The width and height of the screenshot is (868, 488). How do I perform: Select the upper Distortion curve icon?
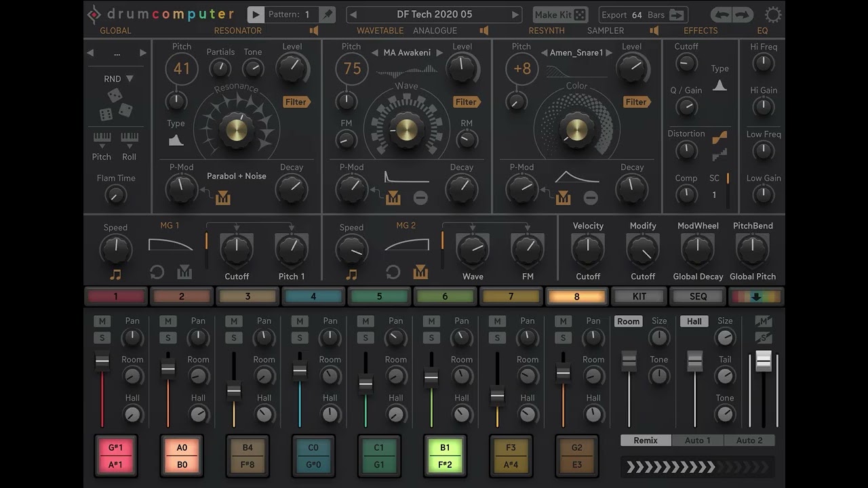click(x=719, y=138)
